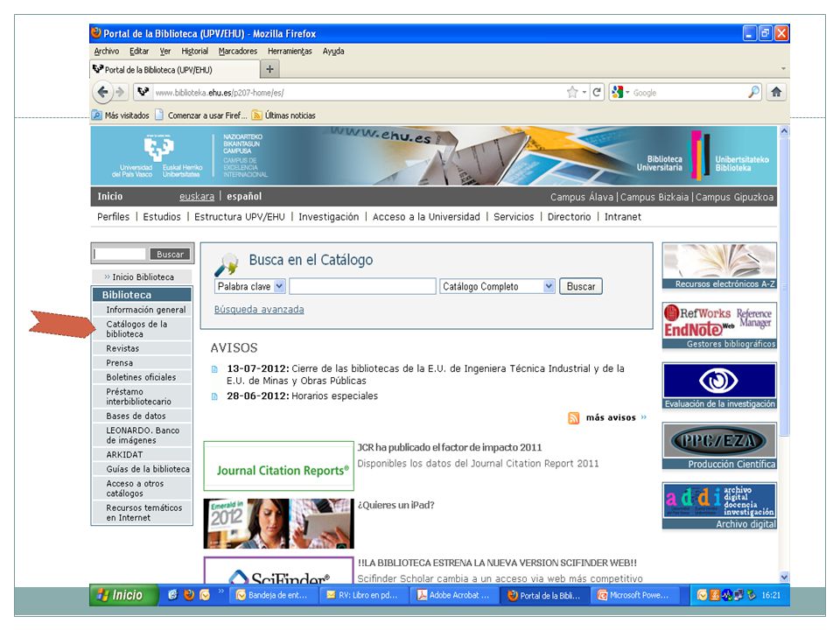Click the Journal Citation Reports logo image
Image resolution: width=840 pixels, height=630 pixels.
(279, 466)
